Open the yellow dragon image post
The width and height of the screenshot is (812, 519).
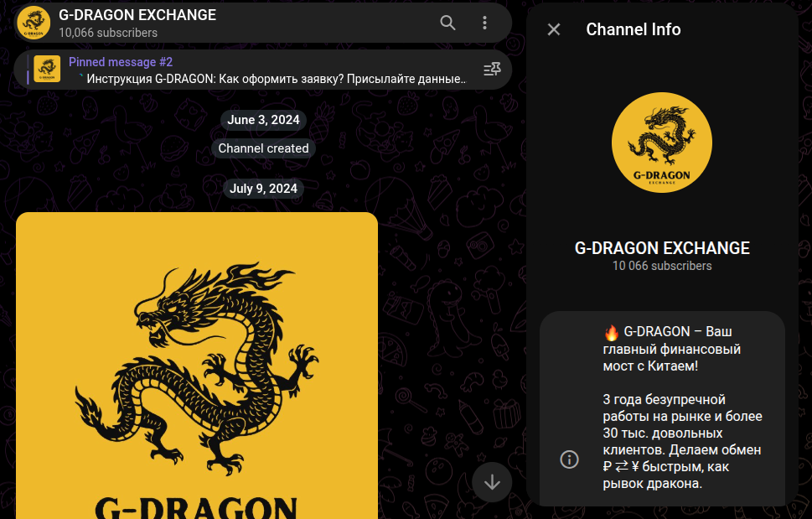(x=197, y=366)
